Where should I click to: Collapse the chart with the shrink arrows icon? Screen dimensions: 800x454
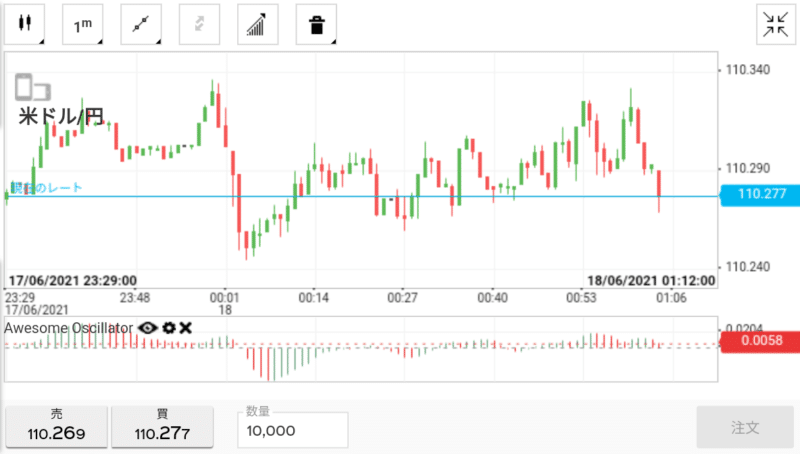(776, 24)
